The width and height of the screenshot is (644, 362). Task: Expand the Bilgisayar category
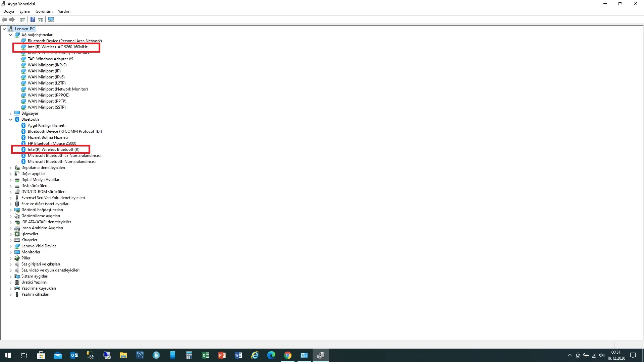point(10,114)
